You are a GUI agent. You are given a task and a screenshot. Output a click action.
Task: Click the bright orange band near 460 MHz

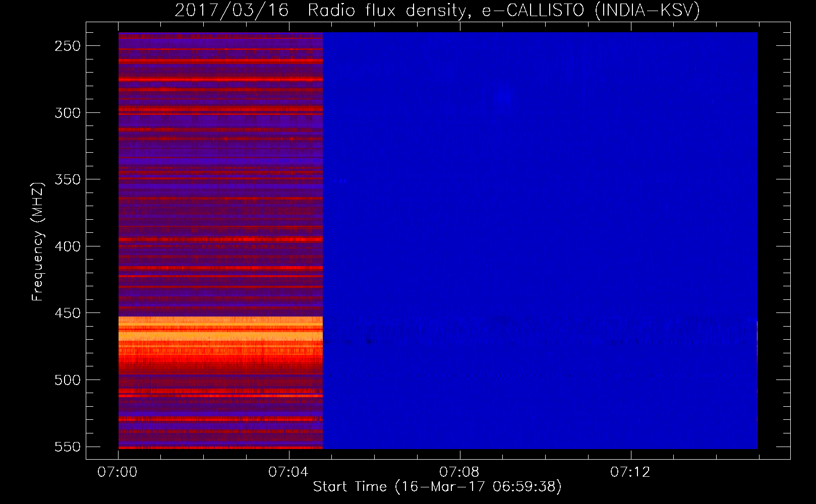[x=220, y=329]
